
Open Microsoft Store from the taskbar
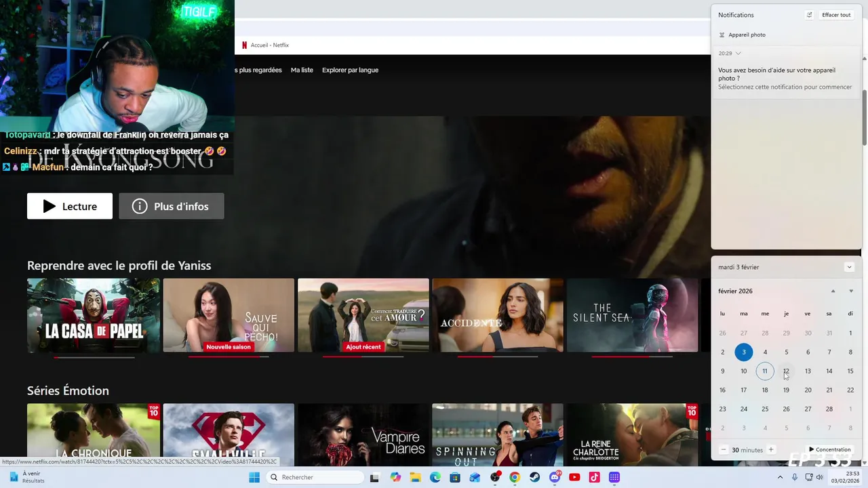tap(455, 477)
